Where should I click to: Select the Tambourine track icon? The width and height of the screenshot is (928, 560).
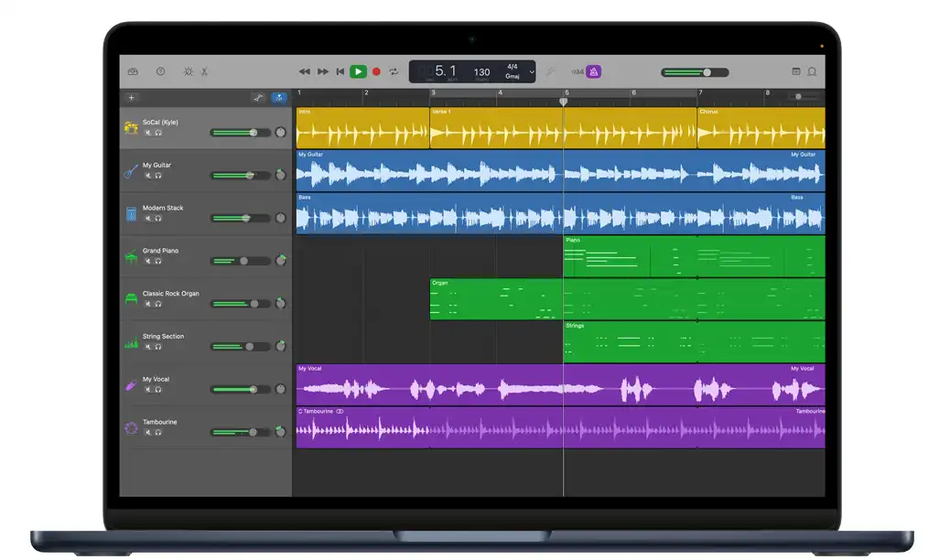pyautogui.click(x=131, y=427)
